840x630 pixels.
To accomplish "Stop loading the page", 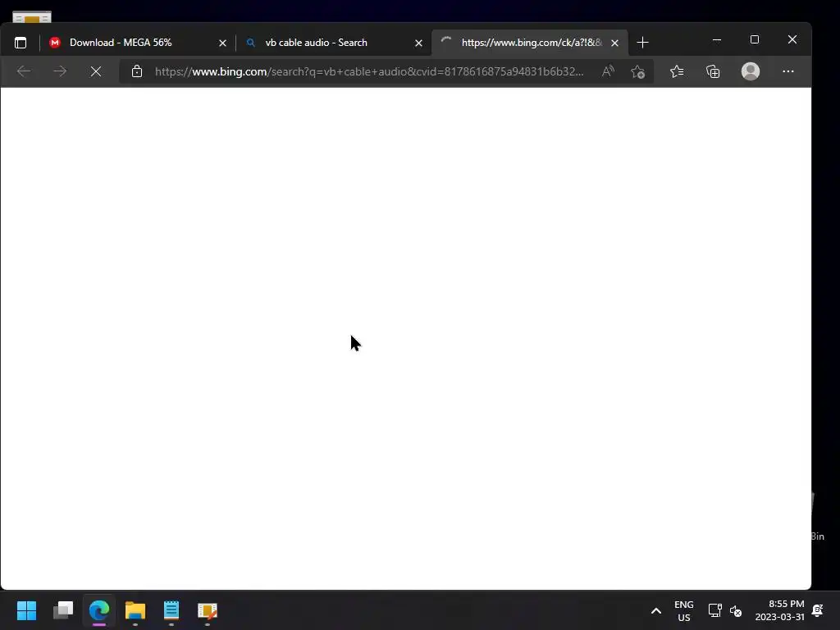I will click(96, 71).
